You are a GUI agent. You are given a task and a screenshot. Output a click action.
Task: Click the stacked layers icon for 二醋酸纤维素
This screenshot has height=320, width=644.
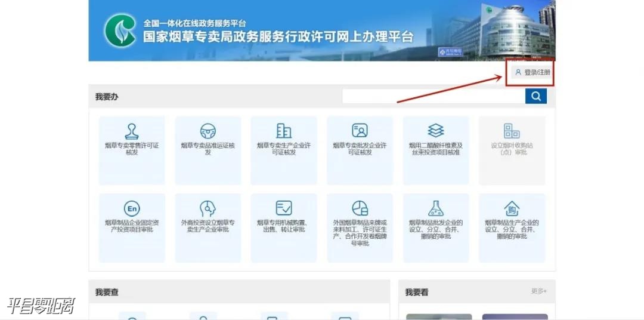(x=436, y=131)
